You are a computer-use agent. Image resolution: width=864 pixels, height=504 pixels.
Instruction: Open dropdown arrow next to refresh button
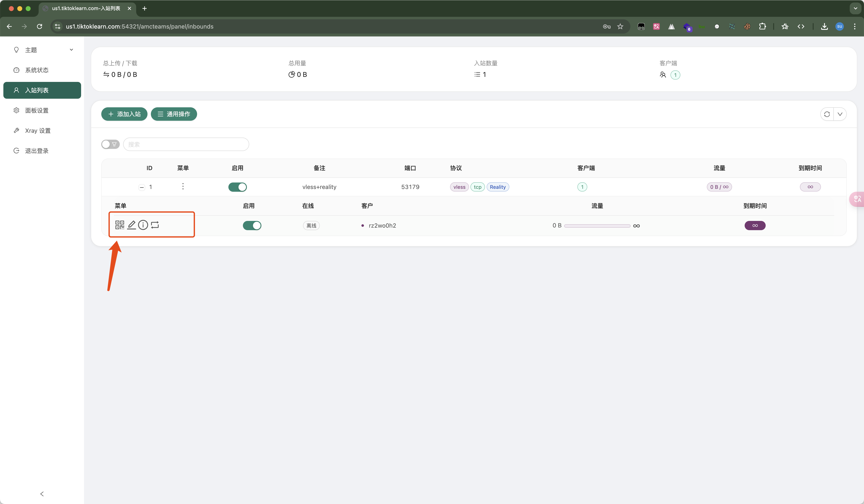(840, 114)
